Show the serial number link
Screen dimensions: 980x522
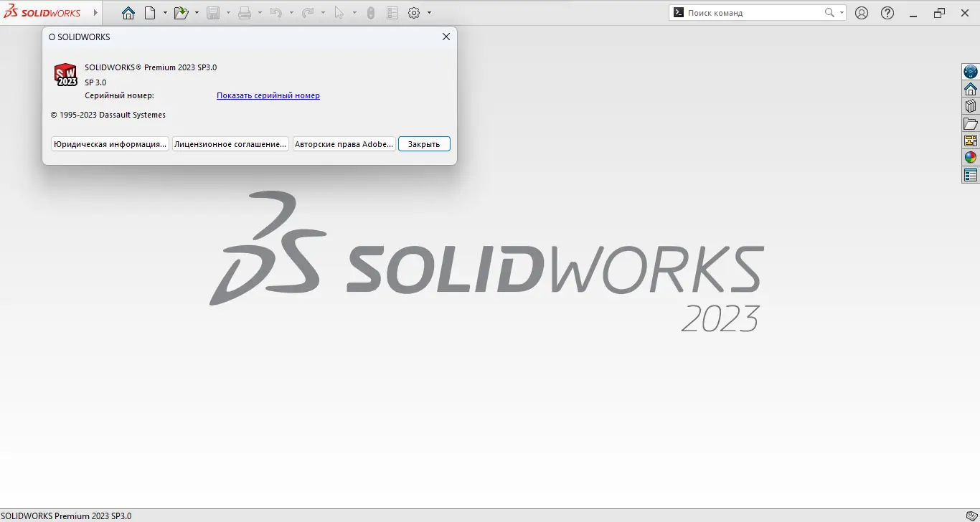[268, 95]
